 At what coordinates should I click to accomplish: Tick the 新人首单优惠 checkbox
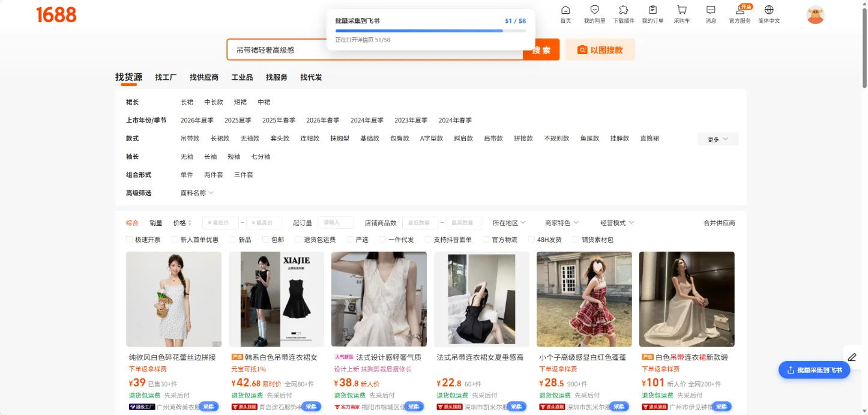click(x=175, y=240)
